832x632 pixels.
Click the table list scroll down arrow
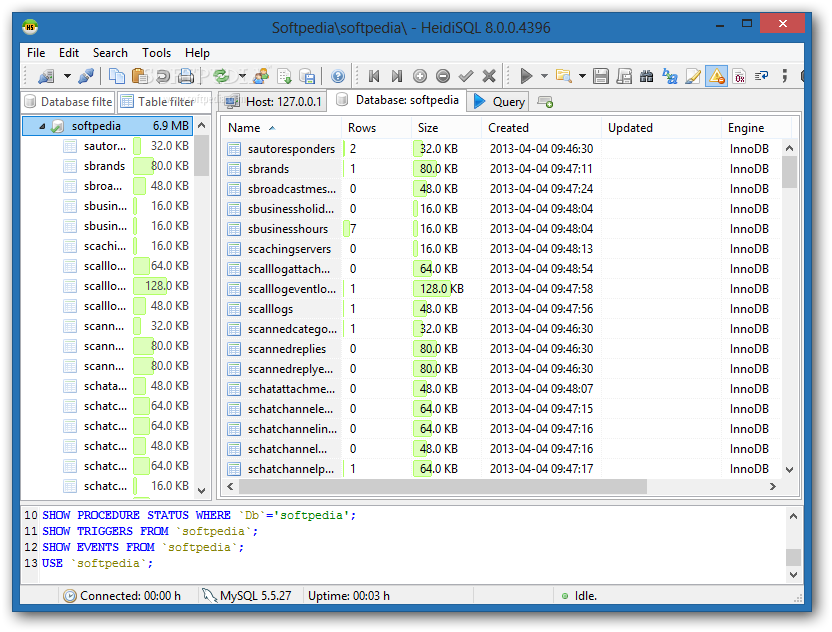click(790, 470)
